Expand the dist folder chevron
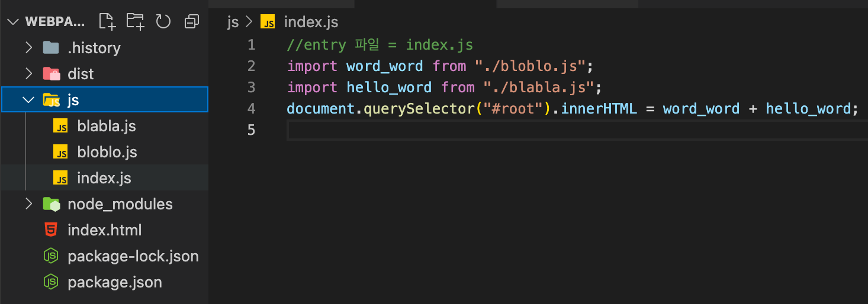The width and height of the screenshot is (868, 304). [28, 74]
